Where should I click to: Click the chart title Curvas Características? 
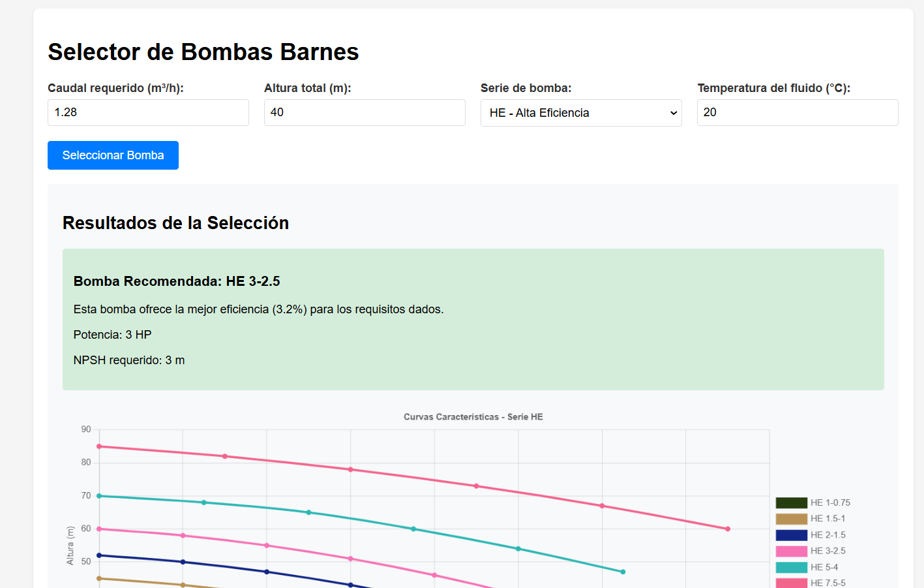click(x=473, y=417)
